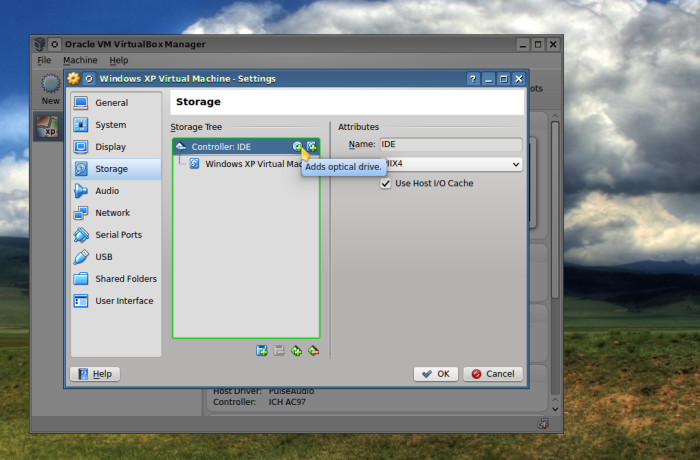Click the Attributes section label
This screenshot has width=700, height=460.
358,127
